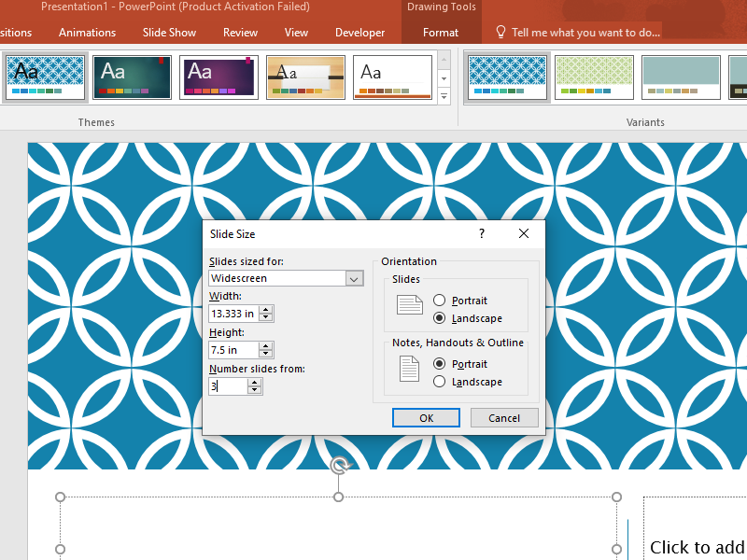Confirm the dialog with OK

point(426,418)
